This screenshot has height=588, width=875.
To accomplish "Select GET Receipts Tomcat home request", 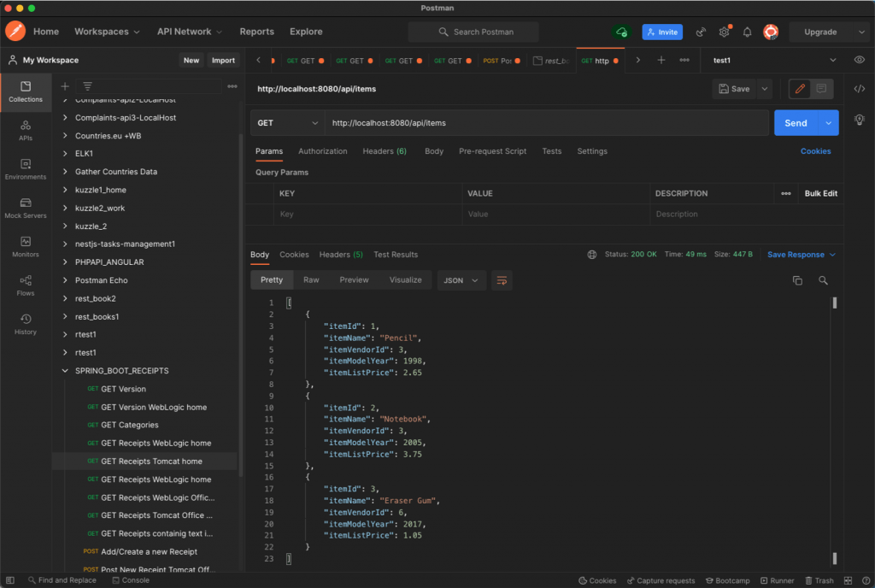I will tap(145, 462).
